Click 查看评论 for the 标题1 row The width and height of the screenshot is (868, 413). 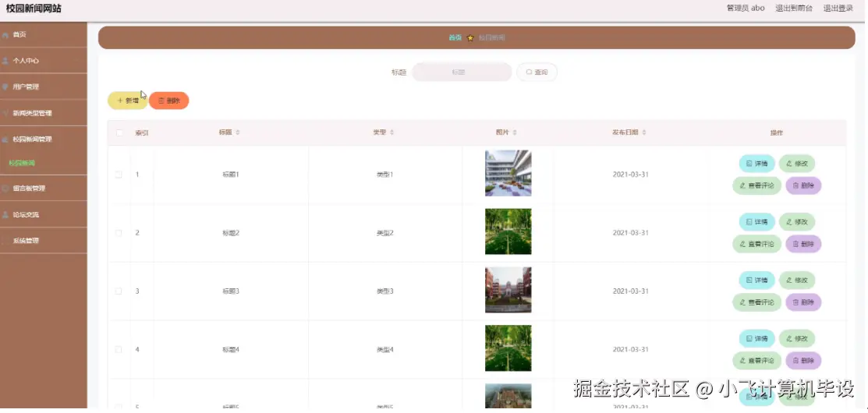(x=756, y=185)
